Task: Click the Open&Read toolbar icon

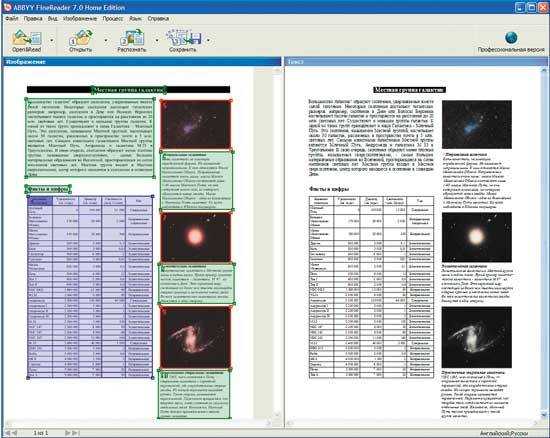Action: [x=27, y=38]
